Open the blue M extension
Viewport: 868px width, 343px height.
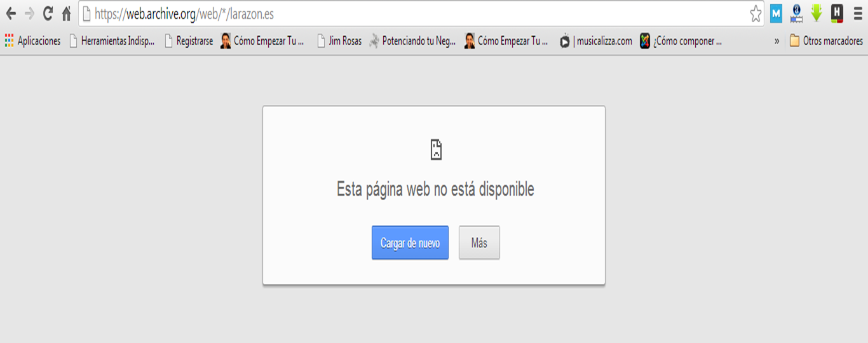tap(776, 13)
